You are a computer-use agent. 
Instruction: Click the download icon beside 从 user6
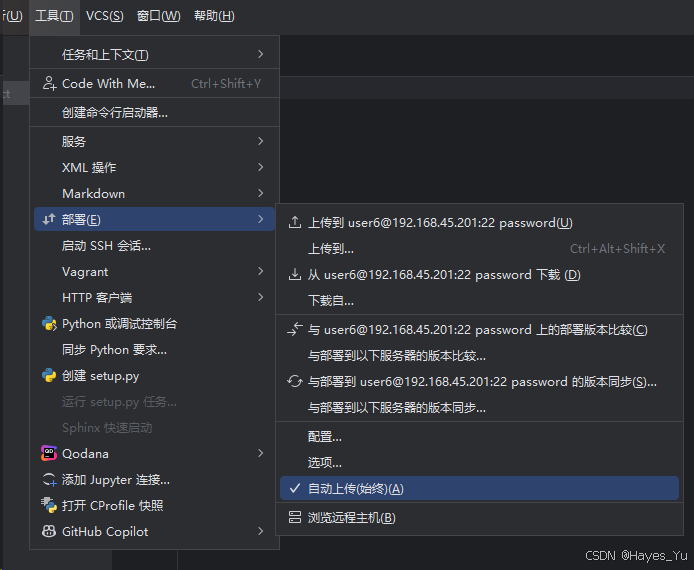tap(295, 274)
